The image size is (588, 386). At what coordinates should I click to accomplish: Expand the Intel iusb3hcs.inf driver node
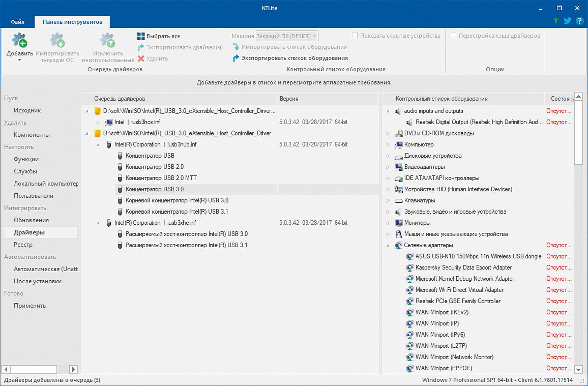(98, 122)
